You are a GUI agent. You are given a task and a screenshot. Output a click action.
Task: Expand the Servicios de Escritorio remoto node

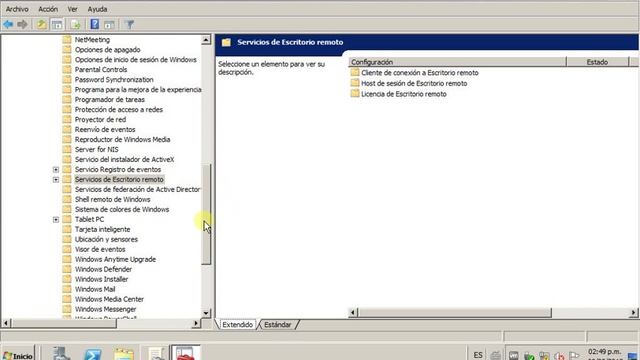56,180
